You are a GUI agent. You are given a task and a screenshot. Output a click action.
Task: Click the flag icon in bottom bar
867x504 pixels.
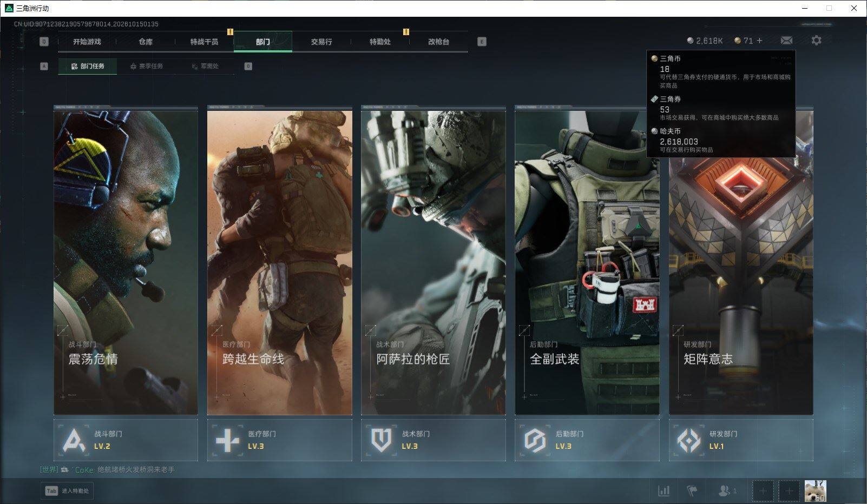pos(692,491)
